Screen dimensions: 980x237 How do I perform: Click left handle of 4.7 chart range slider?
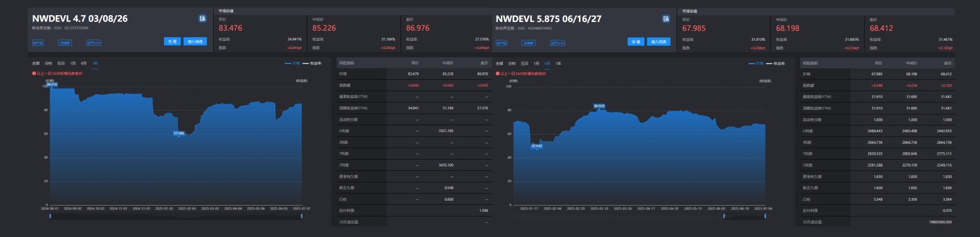point(50,216)
